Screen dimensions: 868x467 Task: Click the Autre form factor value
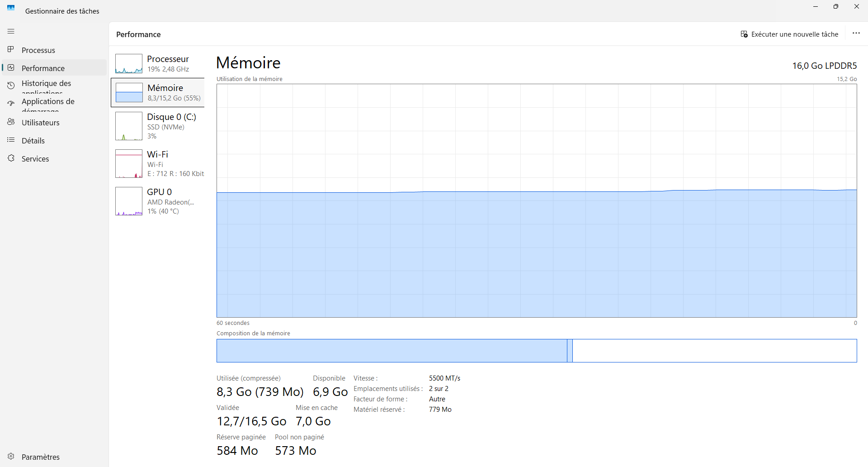point(437,399)
